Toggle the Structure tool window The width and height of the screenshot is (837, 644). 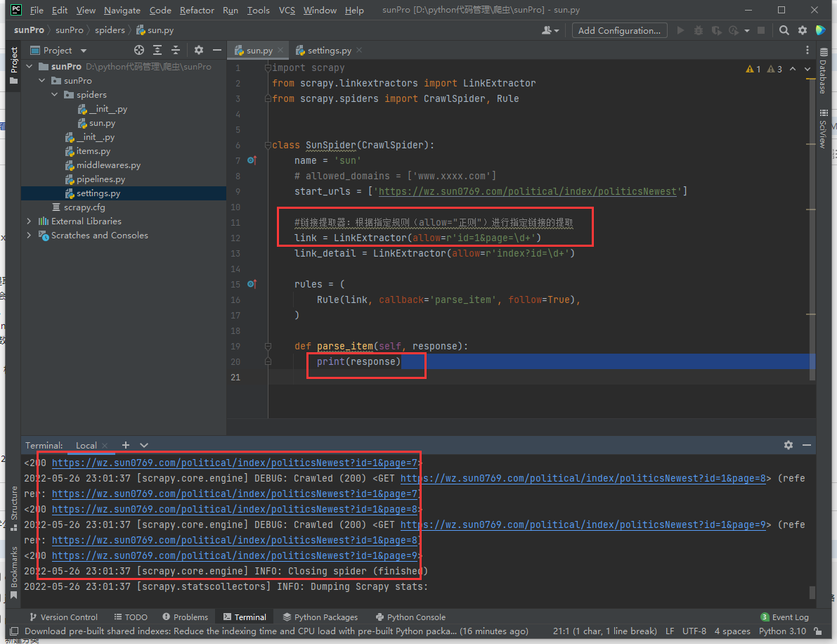coord(14,503)
